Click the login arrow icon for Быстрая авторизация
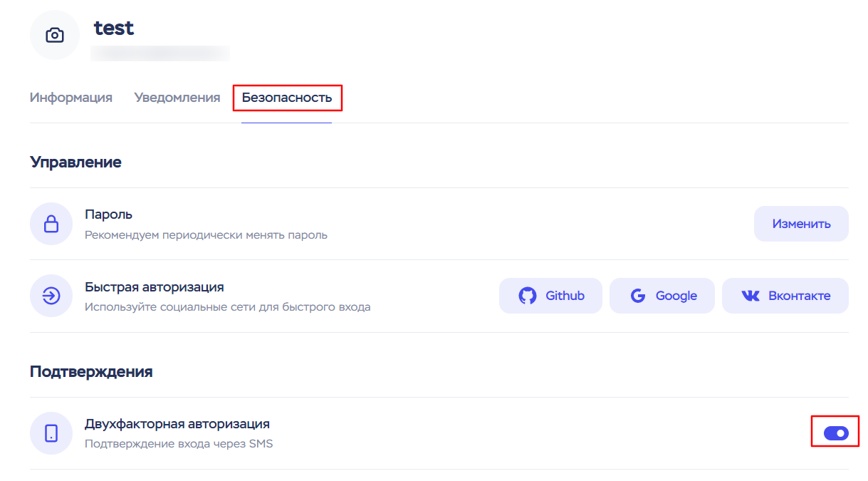Viewport: 868px width, 481px height. [x=51, y=296]
